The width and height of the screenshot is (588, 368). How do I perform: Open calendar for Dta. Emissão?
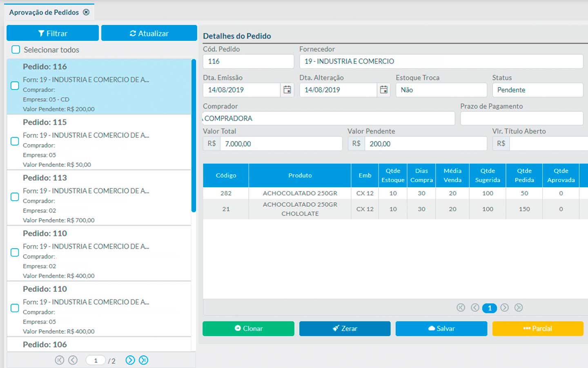[x=287, y=90]
